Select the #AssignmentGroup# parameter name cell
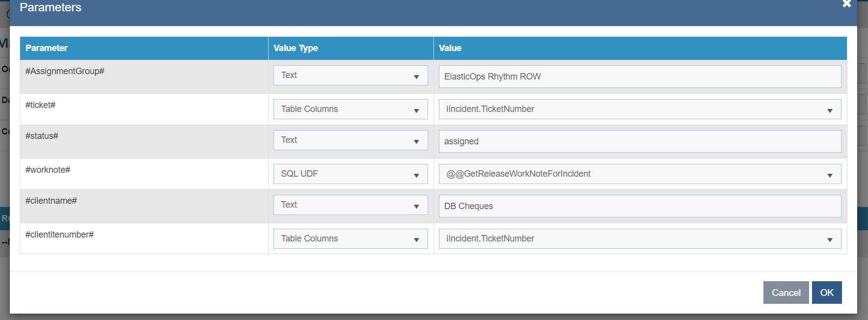This screenshot has width=868, height=320. click(x=65, y=71)
